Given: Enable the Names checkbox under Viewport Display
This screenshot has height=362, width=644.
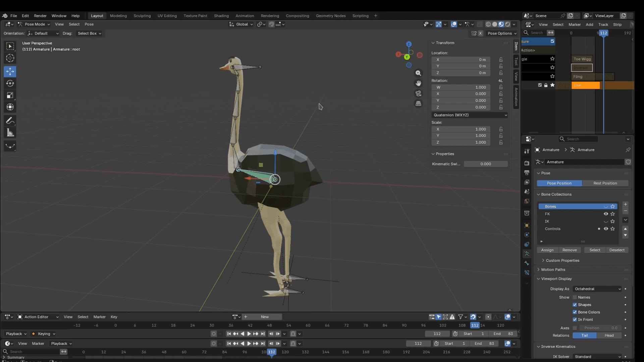Looking at the screenshot, I should [574, 297].
